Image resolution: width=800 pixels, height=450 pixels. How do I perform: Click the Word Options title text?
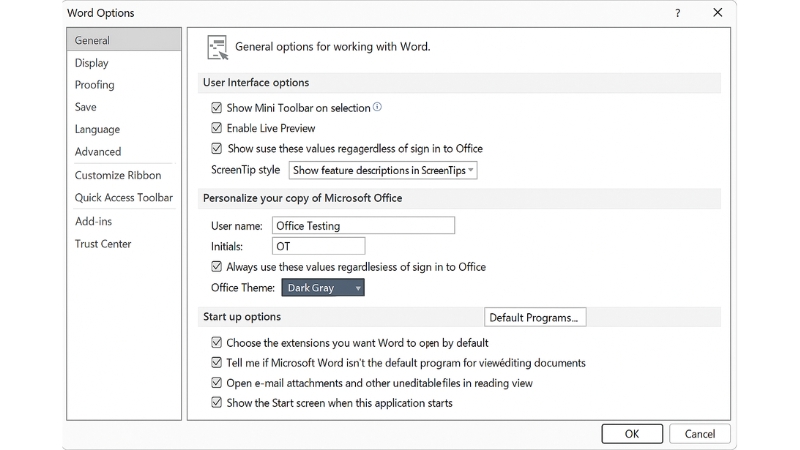pyautogui.click(x=101, y=13)
